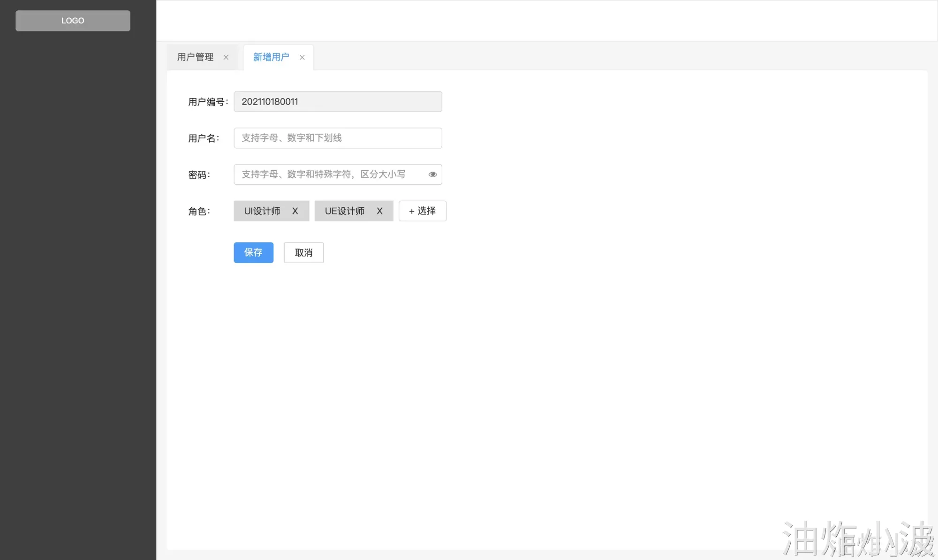Close the 新增用户 tab
This screenshot has width=938, height=560.
pyautogui.click(x=302, y=57)
